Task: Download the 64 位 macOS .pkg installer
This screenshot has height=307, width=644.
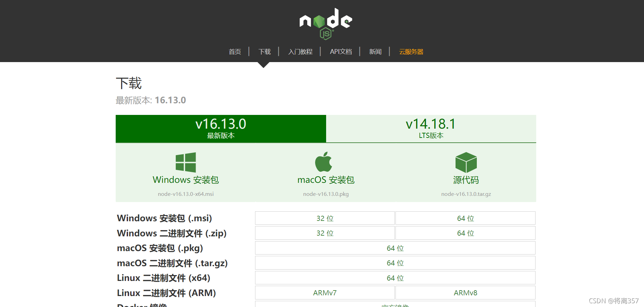Action: coord(395,248)
